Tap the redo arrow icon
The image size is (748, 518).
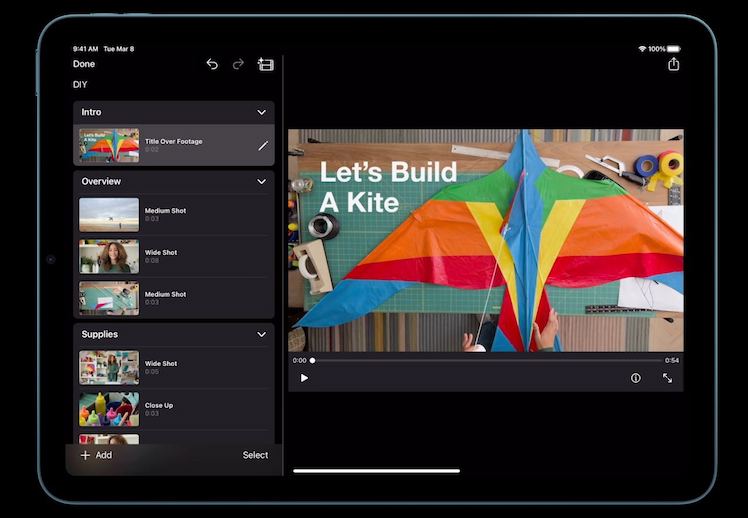click(x=238, y=64)
